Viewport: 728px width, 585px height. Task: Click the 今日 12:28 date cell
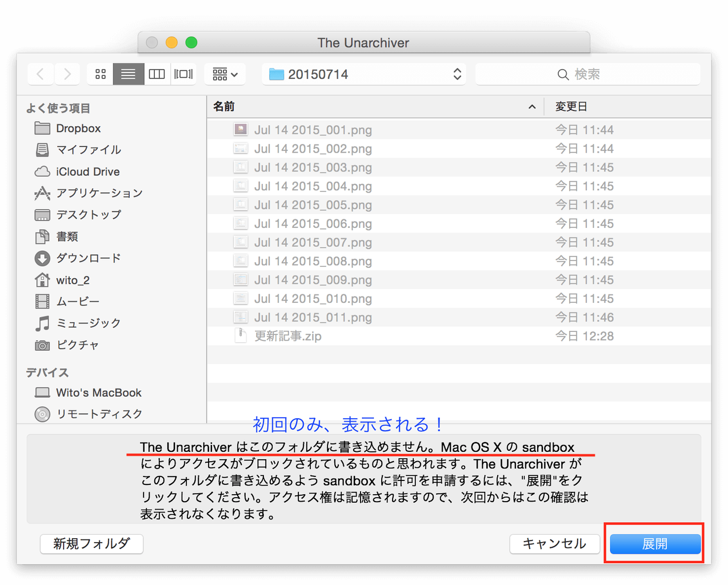(x=585, y=336)
